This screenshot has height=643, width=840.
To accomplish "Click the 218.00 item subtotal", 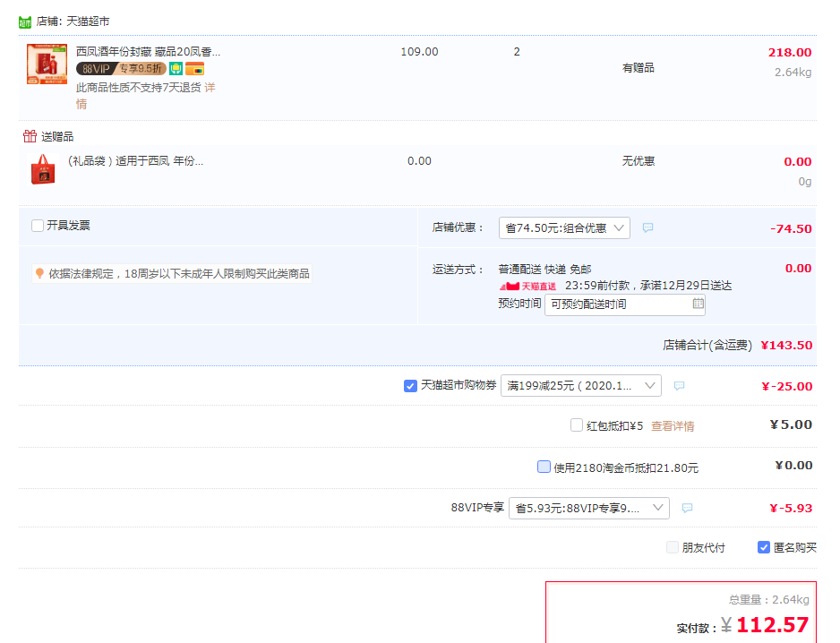I will pyautogui.click(x=790, y=53).
